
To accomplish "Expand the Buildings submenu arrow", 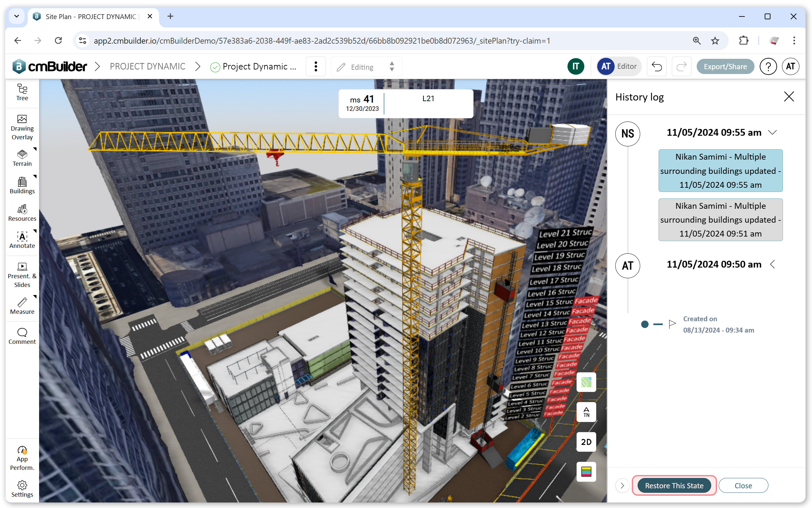I will (35, 176).
